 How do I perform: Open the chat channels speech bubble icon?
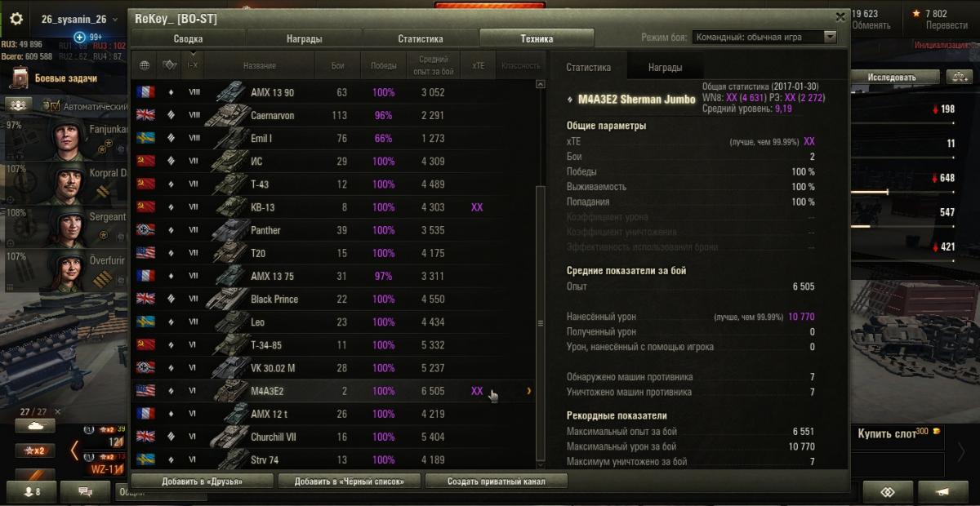(x=85, y=491)
